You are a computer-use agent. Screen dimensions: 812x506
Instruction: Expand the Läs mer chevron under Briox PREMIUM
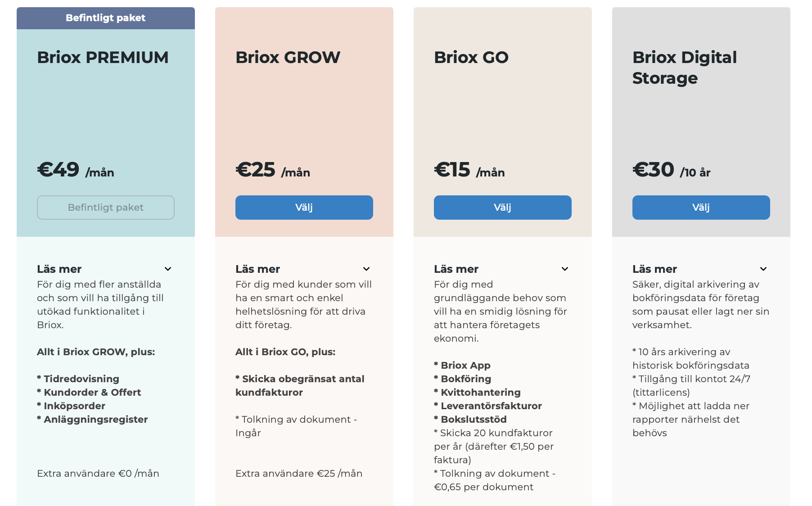point(168,269)
